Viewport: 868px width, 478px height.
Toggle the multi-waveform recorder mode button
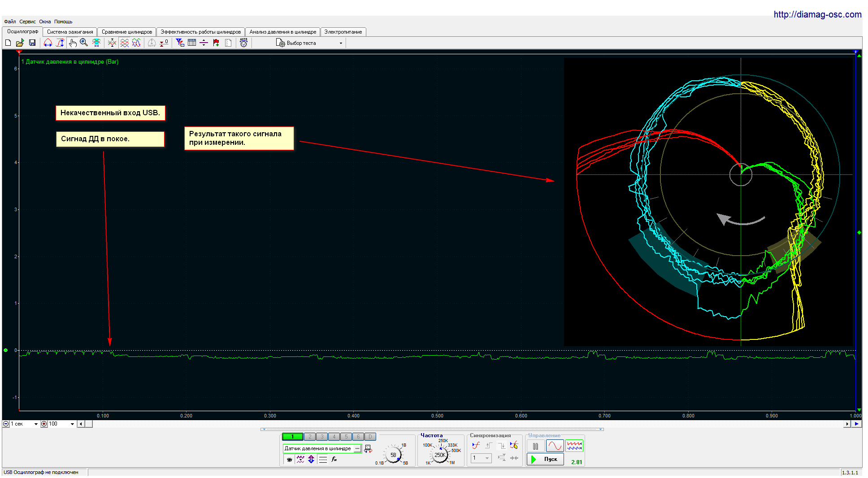574,446
